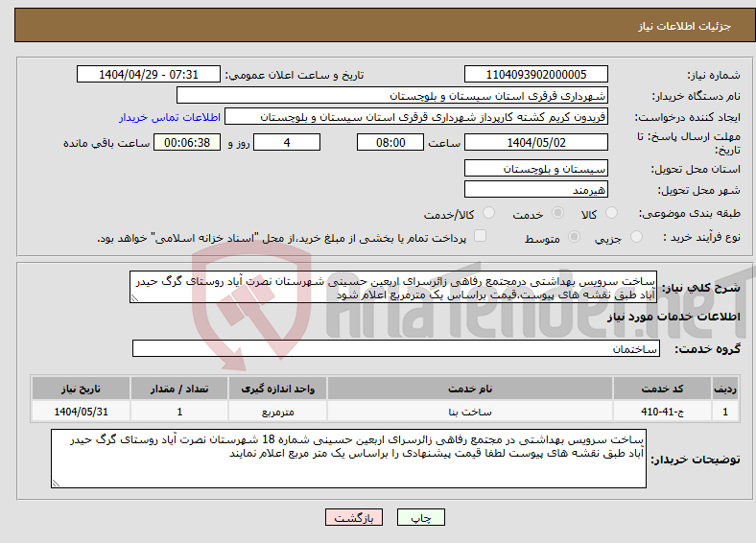This screenshot has width=756, height=543.
Task: Click the توضیحات خریدار notes textarea
Action: 348,459
